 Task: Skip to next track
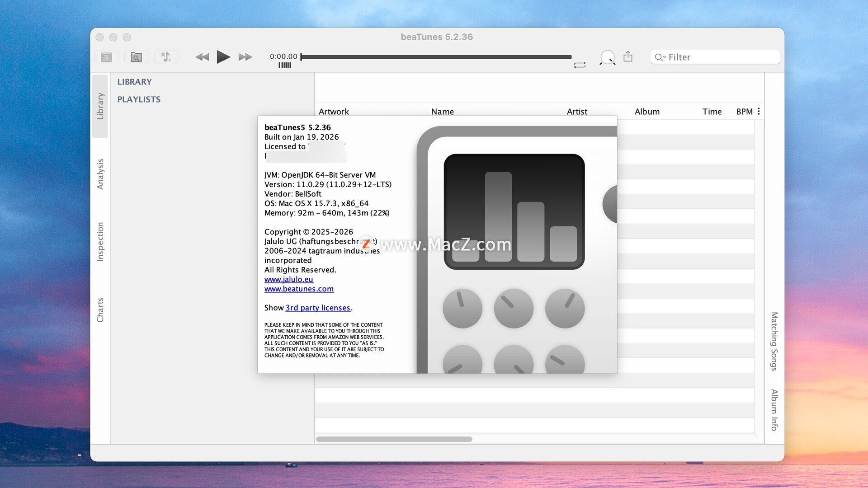245,57
